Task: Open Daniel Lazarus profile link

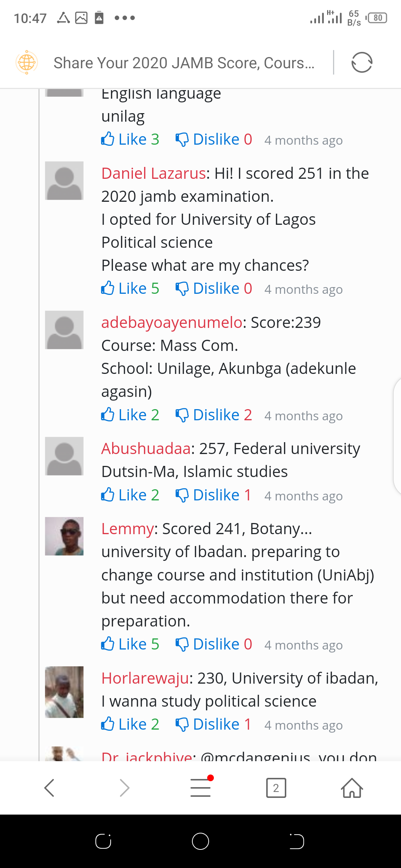Action: 153,174
